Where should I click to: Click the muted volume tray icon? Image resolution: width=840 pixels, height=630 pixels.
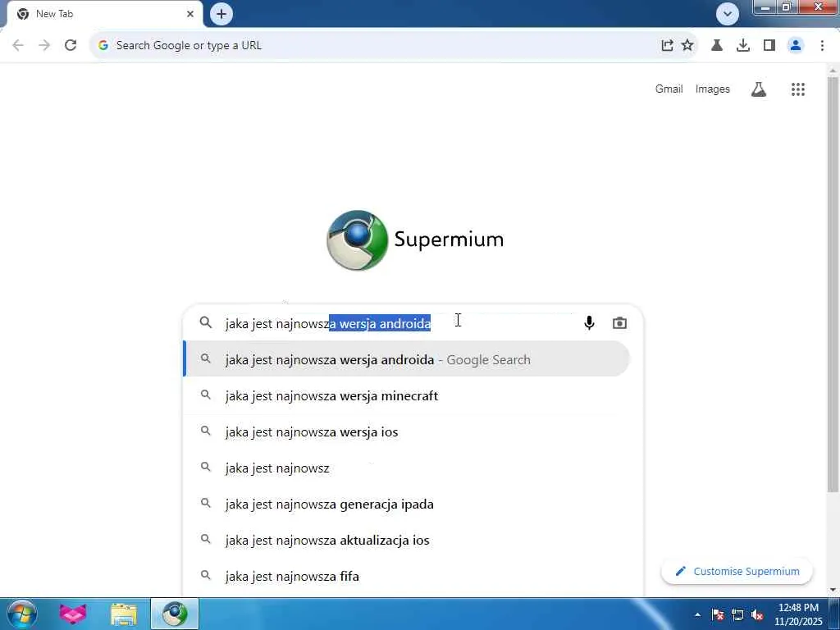[757, 614]
